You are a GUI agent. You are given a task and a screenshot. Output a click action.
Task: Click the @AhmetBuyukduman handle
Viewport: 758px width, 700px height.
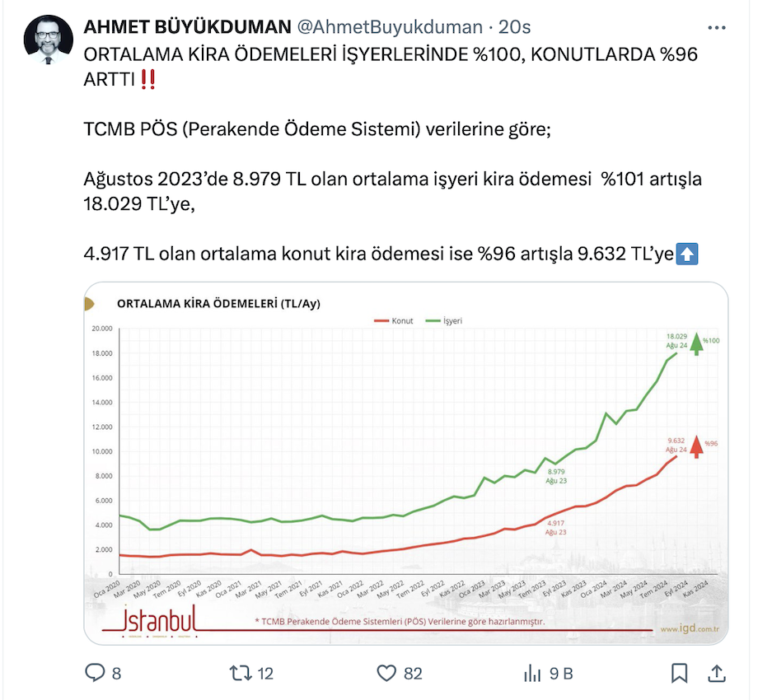388,27
